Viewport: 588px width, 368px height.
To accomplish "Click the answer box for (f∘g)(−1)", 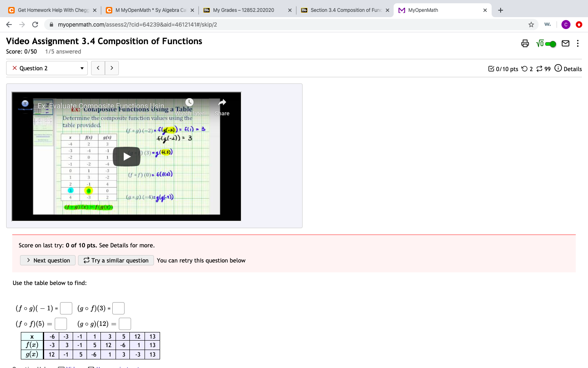I will (66, 308).
